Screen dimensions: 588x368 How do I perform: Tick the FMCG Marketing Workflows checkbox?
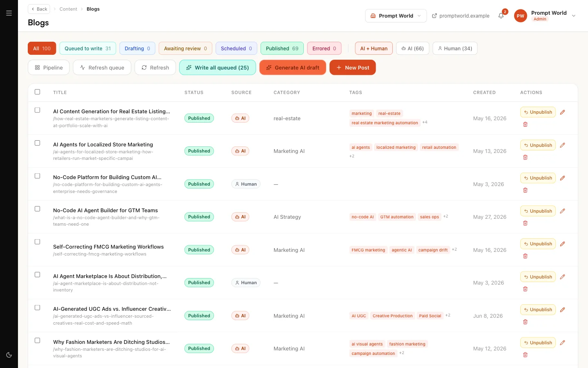tap(38, 242)
